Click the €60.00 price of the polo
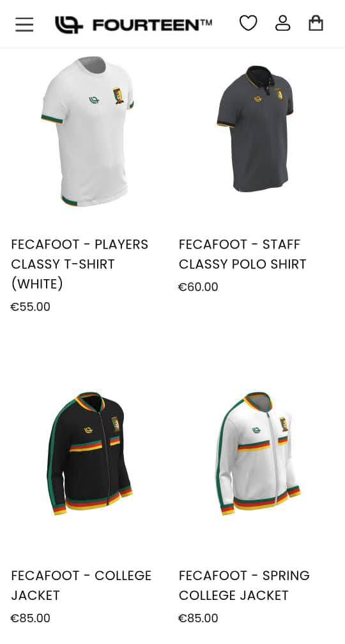 coord(198,287)
